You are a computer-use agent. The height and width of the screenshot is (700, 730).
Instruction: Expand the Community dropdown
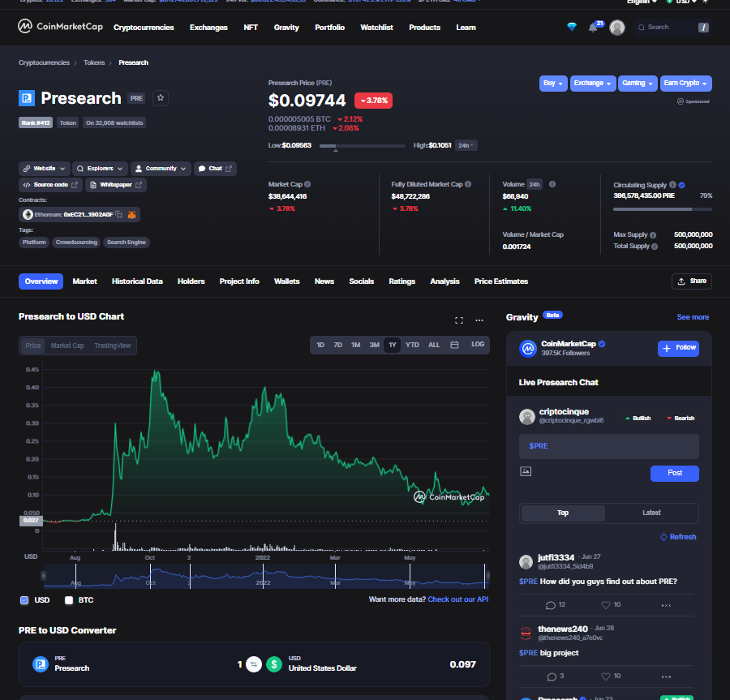click(x=161, y=169)
